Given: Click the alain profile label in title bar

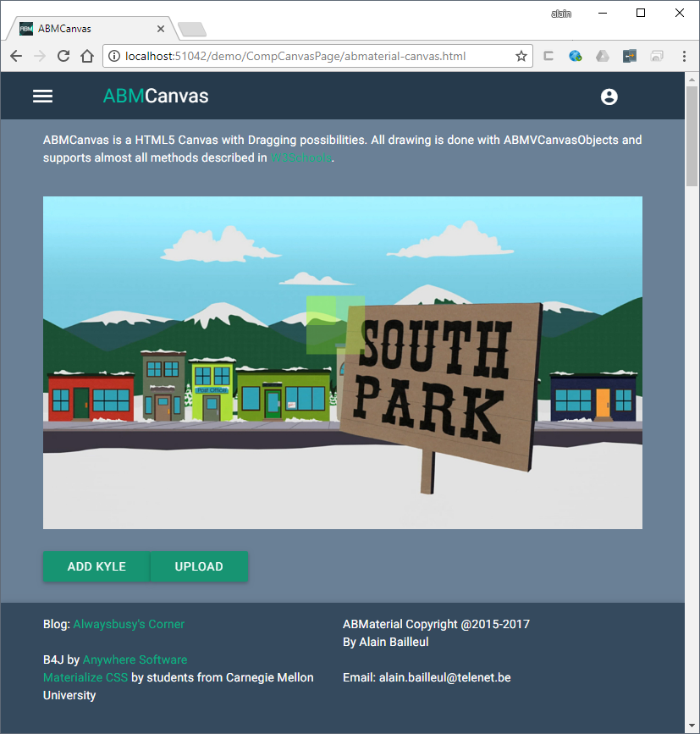Looking at the screenshot, I should (x=561, y=14).
